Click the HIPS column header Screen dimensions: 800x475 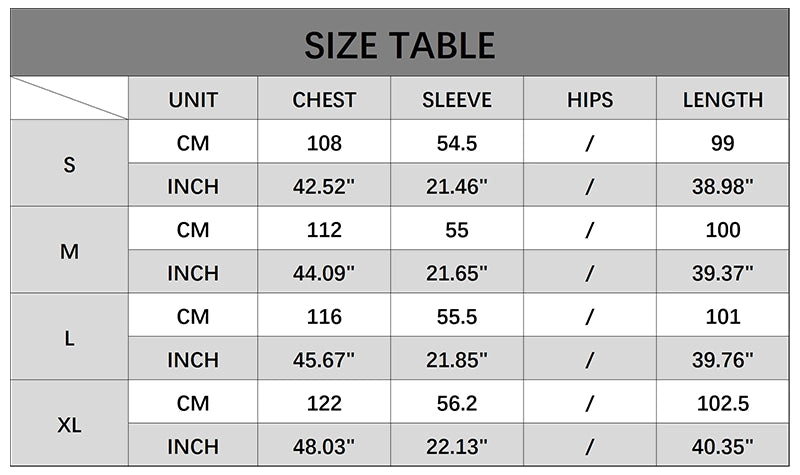[x=590, y=100]
